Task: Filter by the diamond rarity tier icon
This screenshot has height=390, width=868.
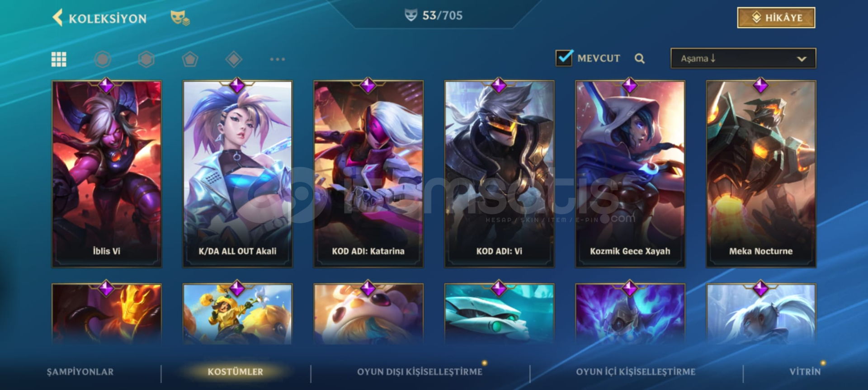Action: pos(234,59)
